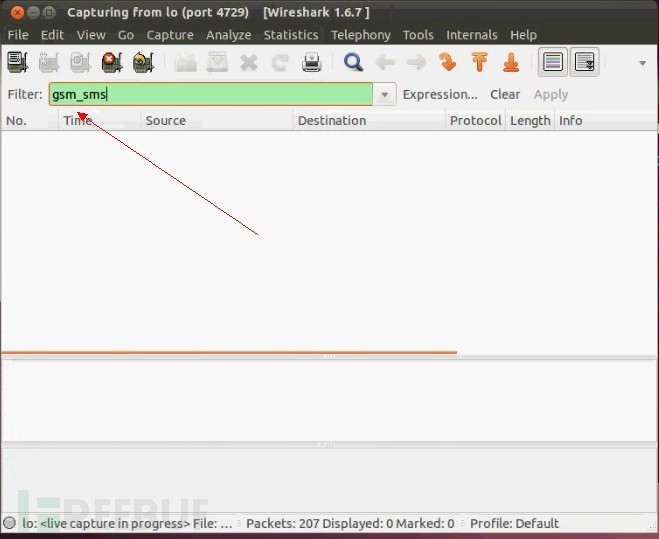The image size is (659, 539).
Task: Open the filter history dropdown
Action: click(384, 95)
